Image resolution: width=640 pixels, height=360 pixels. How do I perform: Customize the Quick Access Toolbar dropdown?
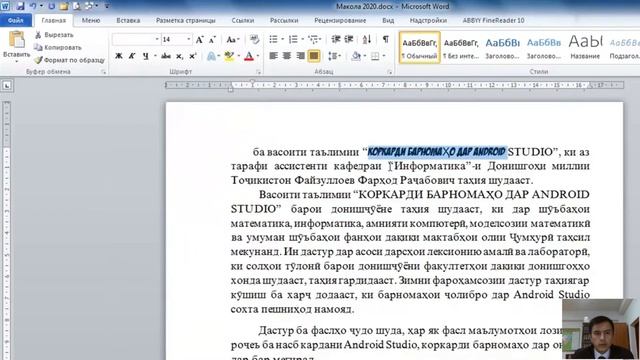107,6
